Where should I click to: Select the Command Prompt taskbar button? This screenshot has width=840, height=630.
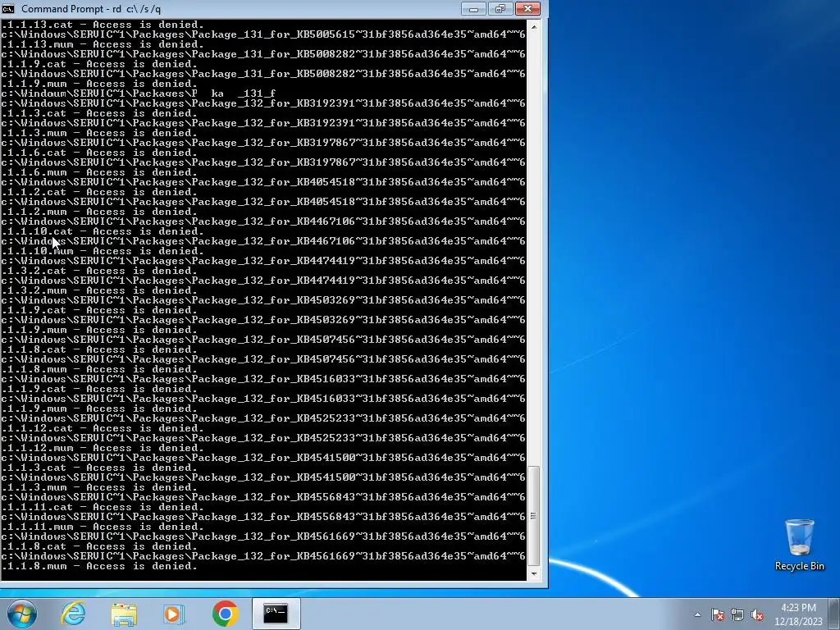pos(276,614)
